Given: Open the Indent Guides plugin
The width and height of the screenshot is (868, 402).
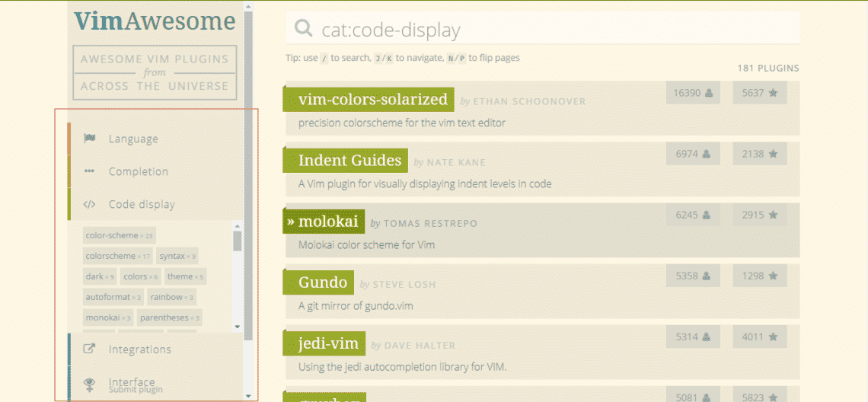Looking at the screenshot, I should (x=349, y=161).
